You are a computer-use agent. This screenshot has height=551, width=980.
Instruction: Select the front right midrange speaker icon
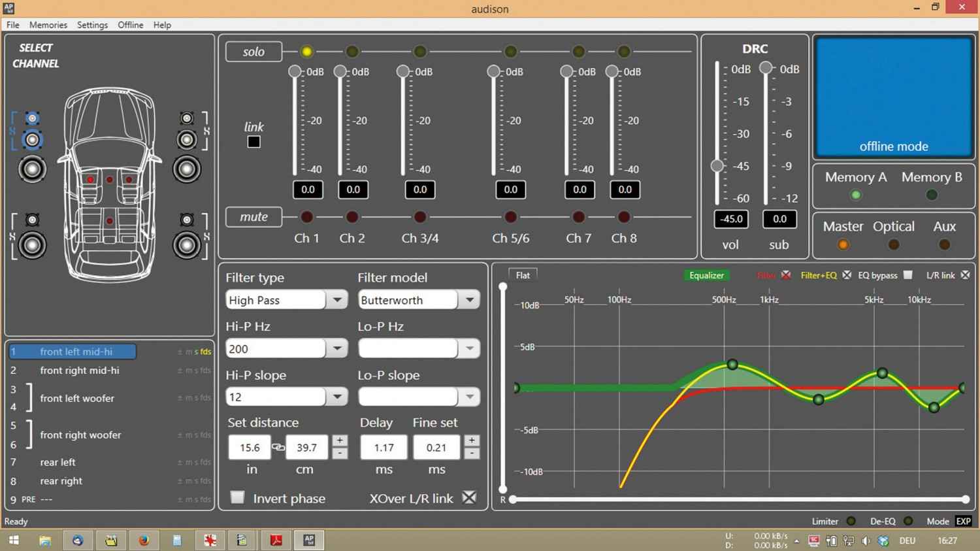click(x=187, y=140)
